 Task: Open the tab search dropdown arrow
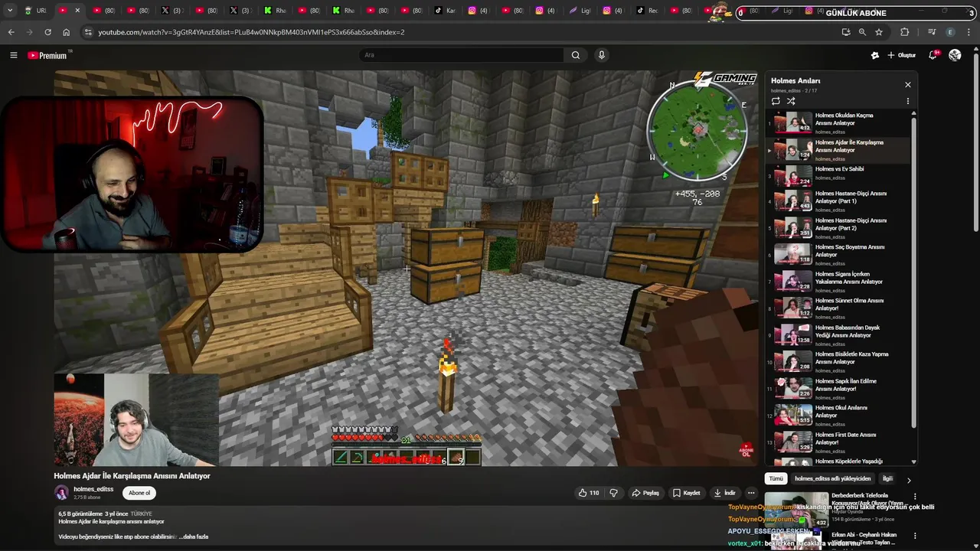tap(10, 11)
